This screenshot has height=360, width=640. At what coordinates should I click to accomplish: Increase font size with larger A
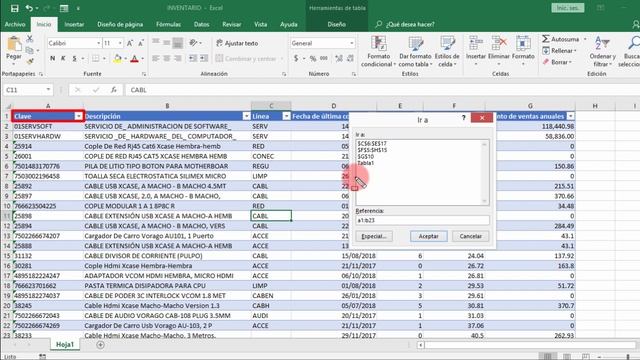(130, 43)
